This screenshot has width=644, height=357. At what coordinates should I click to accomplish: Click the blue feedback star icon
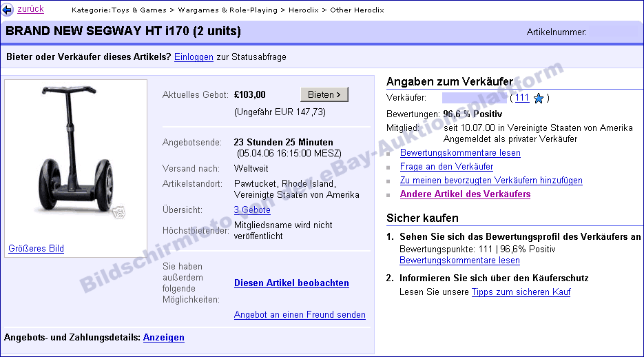tap(539, 98)
